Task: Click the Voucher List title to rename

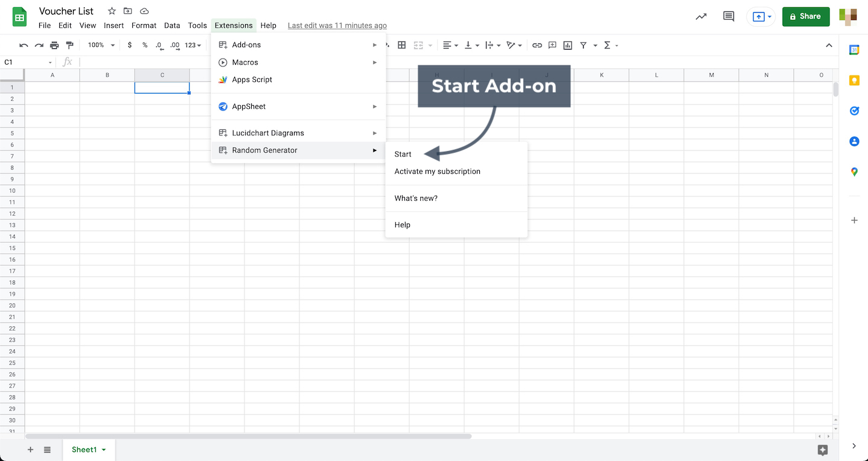Action: click(x=66, y=11)
